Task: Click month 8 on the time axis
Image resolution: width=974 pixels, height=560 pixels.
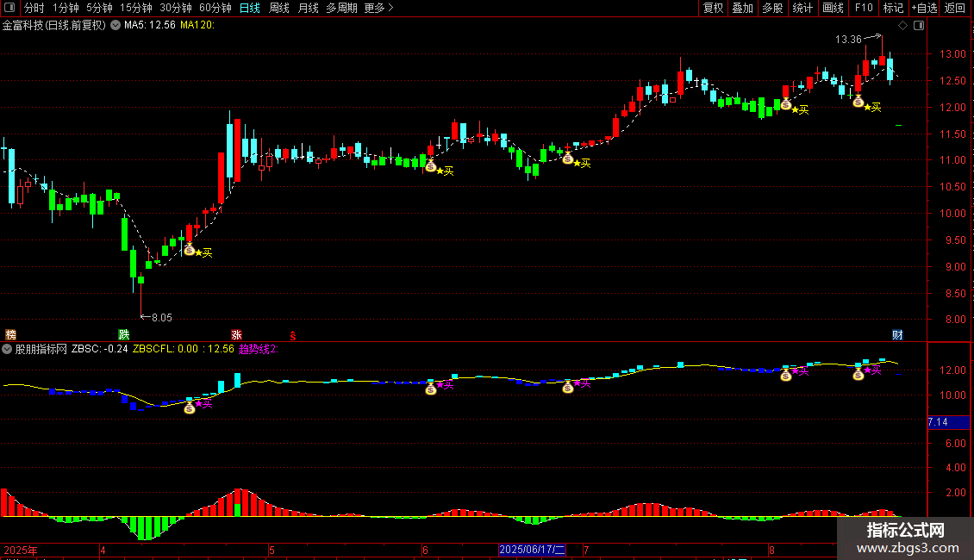Action: (x=771, y=550)
